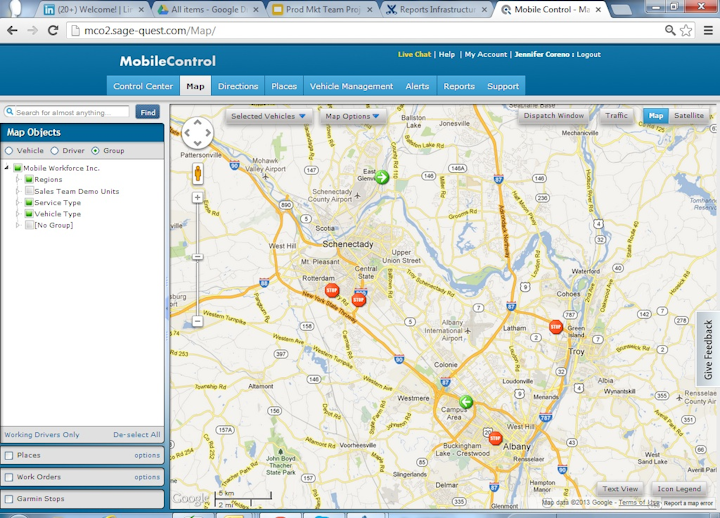This screenshot has height=518, width=720.
Task: Select the Vehicle radio button
Action: point(9,151)
